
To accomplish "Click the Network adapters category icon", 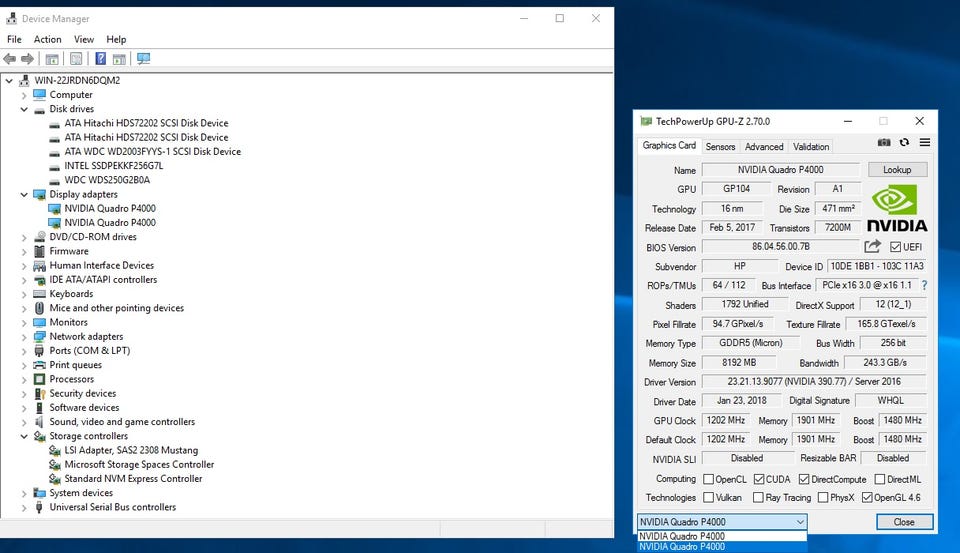I will 40,336.
